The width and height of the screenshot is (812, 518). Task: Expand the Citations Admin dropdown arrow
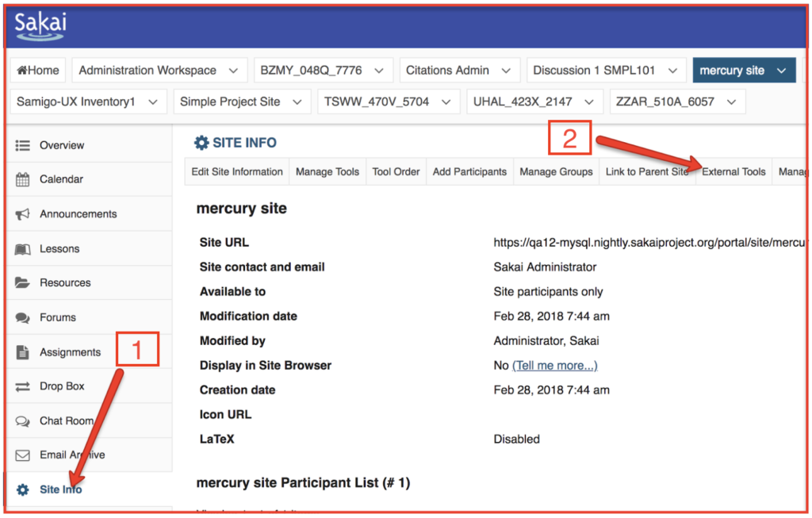click(505, 71)
